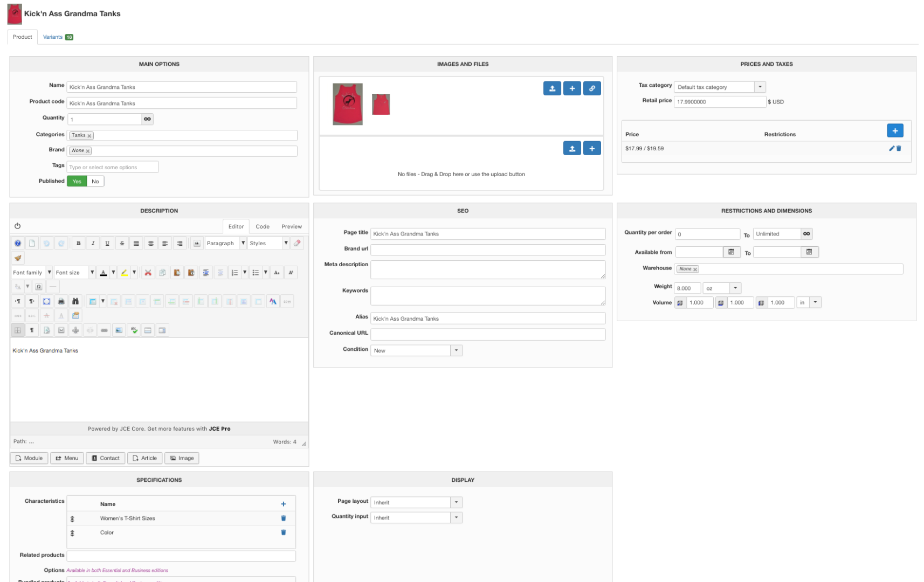Screen dimensions: 924x582
Task: Remove the Tanks category tag
Action: (x=89, y=136)
